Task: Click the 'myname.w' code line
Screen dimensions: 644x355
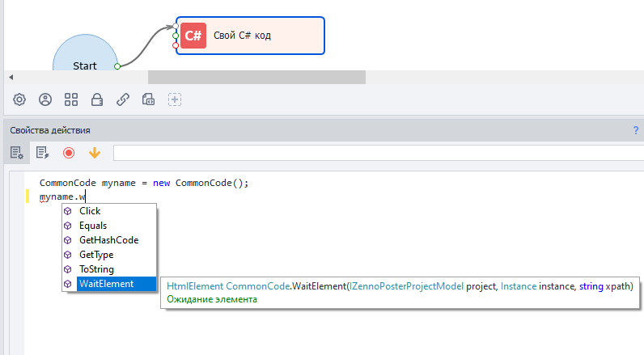Action: (x=62, y=197)
